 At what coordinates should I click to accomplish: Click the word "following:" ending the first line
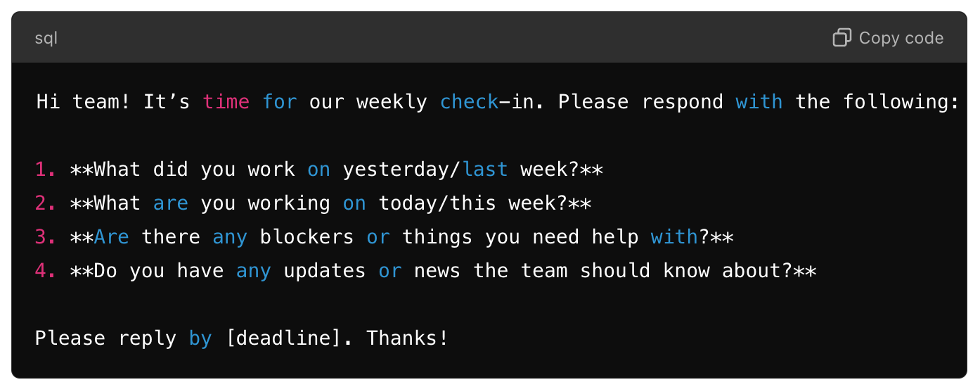click(901, 102)
